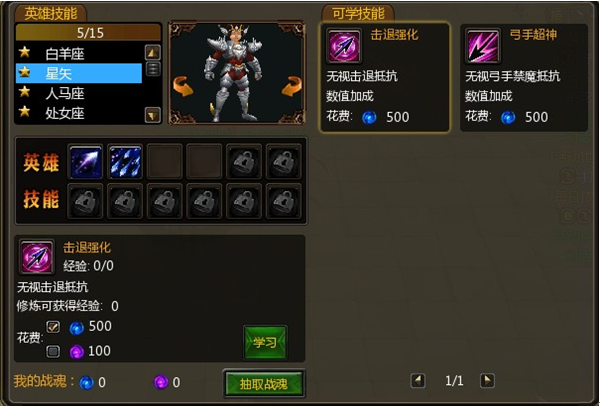The image size is (600, 408).
Task: Click the first locked skill slot in top row
Action: click(x=244, y=162)
